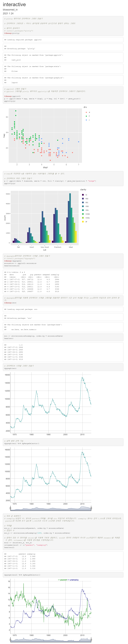The height and width of the screenshot is (644, 128).
Task: Select 'psavert' in the dygraph legend
Action: tap(63, 580)
